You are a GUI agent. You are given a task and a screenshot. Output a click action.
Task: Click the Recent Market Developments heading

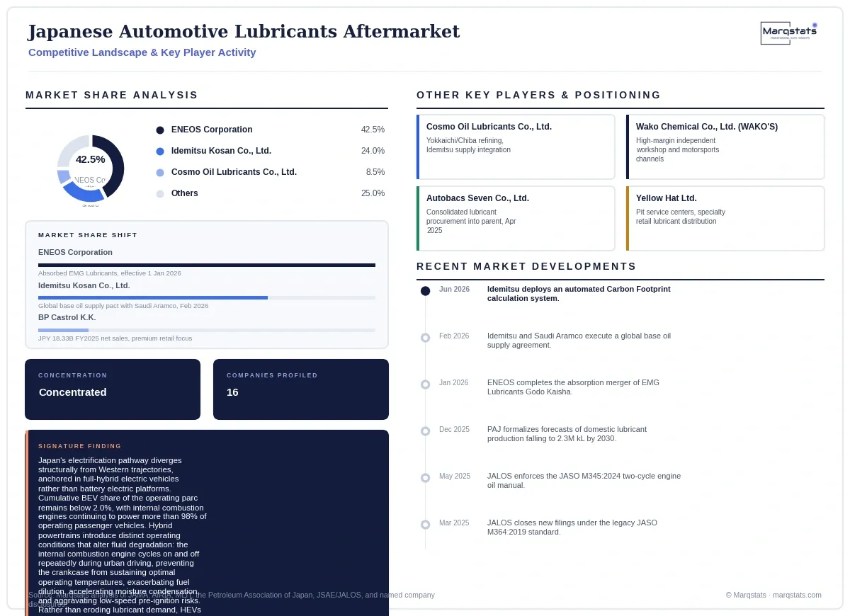pos(526,266)
